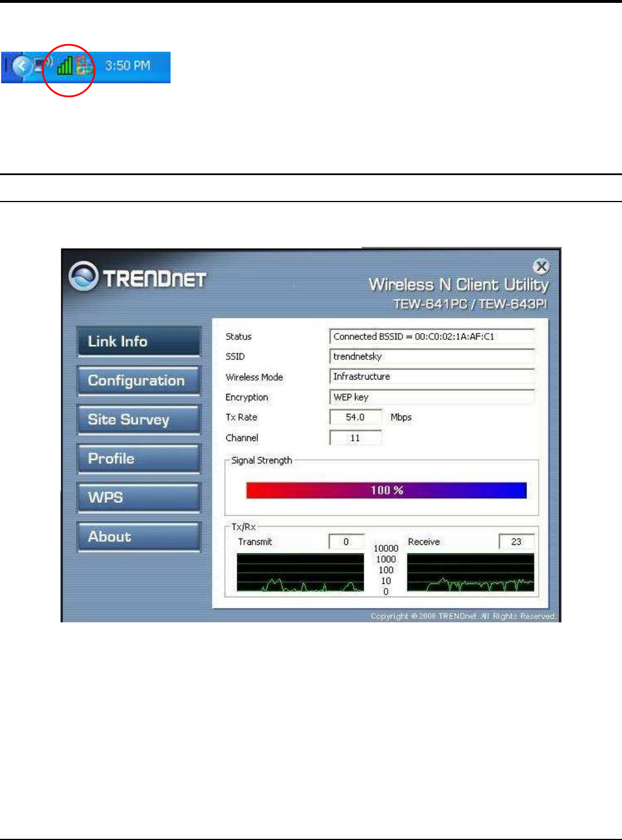622x840 pixels.
Task: Switch to the Site Survey section
Action: click(140, 419)
